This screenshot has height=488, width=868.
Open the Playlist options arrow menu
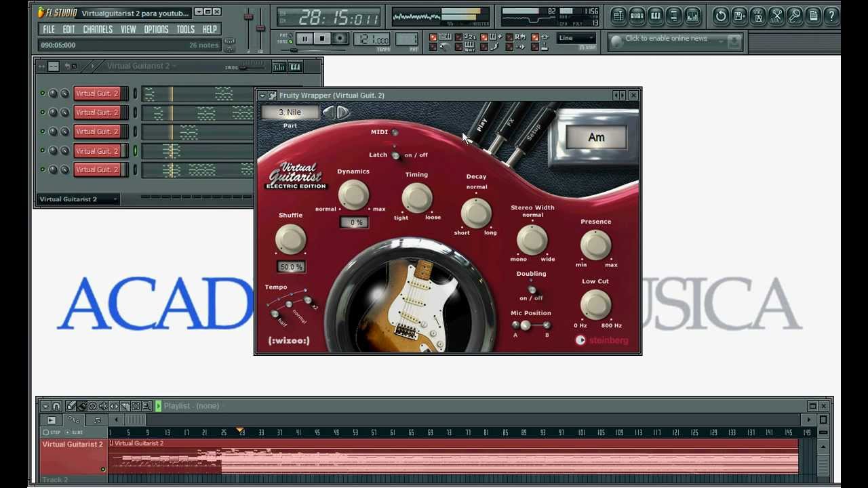[x=45, y=406]
